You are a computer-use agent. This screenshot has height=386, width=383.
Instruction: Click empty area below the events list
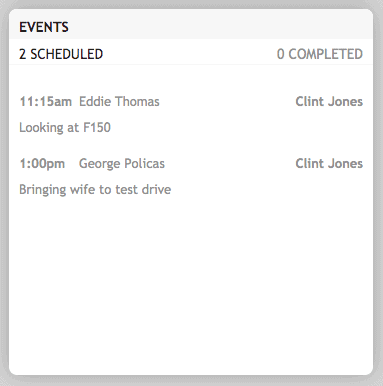click(x=191, y=283)
